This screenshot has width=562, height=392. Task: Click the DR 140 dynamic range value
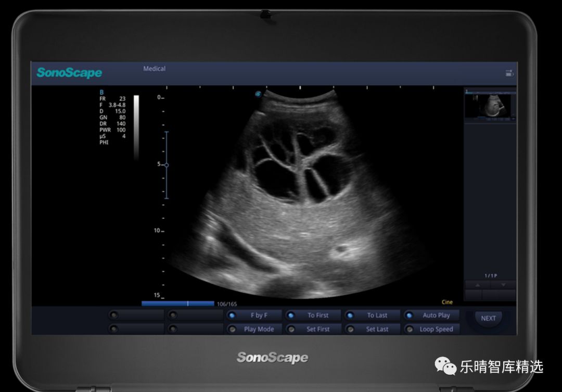(112, 124)
